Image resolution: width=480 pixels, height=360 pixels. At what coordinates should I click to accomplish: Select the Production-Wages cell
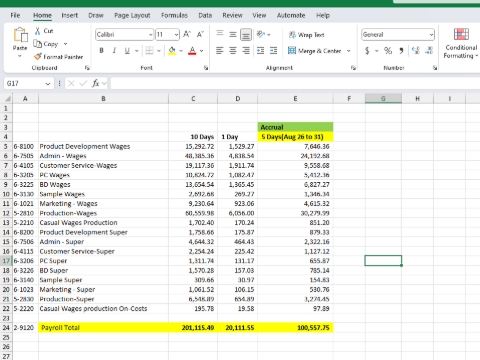(x=103, y=213)
